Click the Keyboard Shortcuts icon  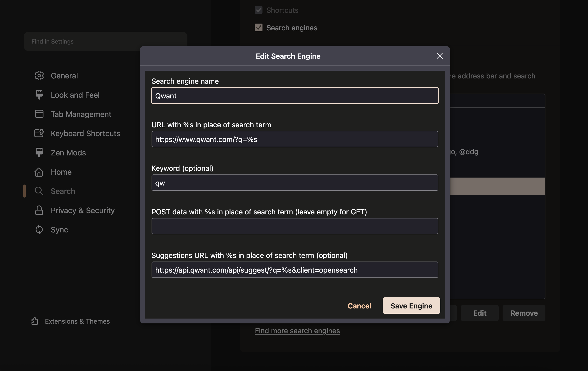[x=39, y=133]
